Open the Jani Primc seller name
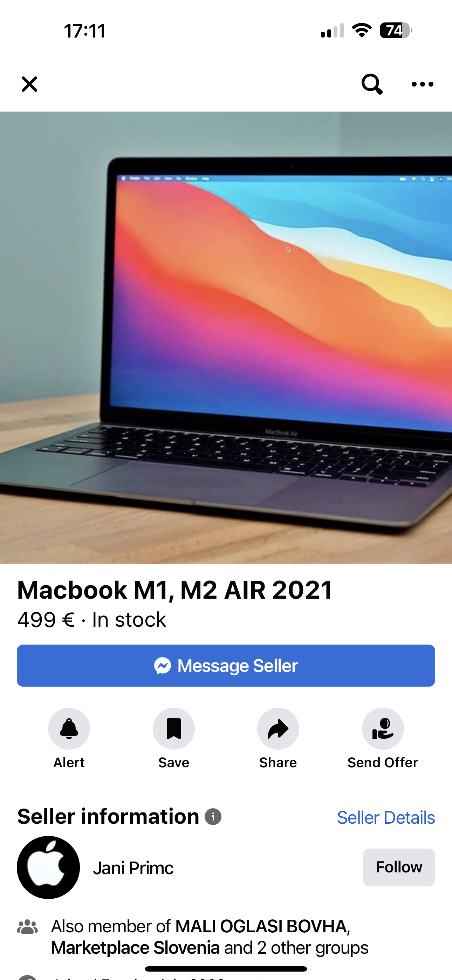 click(x=133, y=868)
